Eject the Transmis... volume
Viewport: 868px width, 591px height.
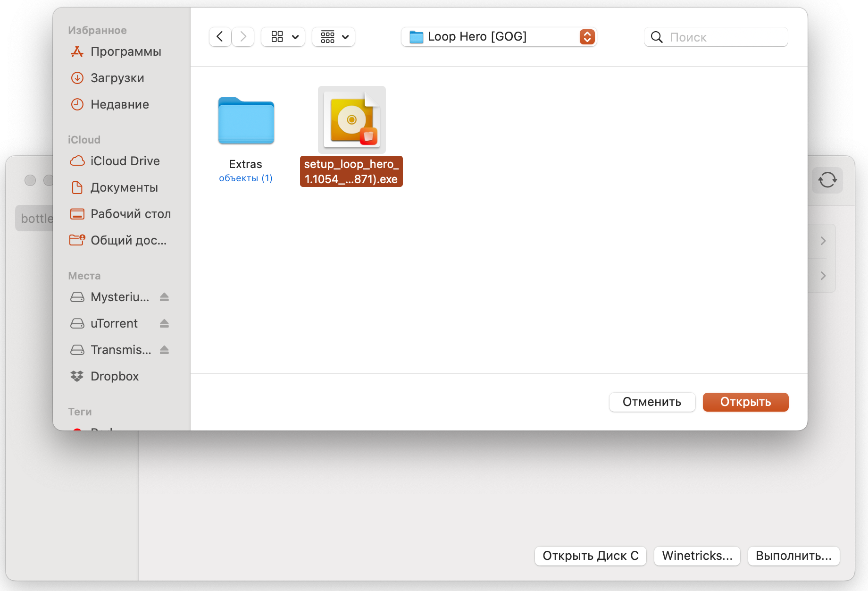[164, 350]
